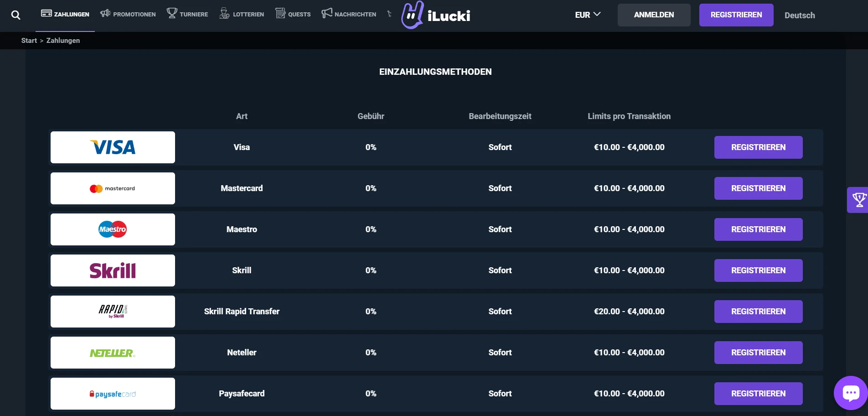Open the search magnifier icon
Image resolution: width=868 pixels, height=416 pixels.
(15, 15)
